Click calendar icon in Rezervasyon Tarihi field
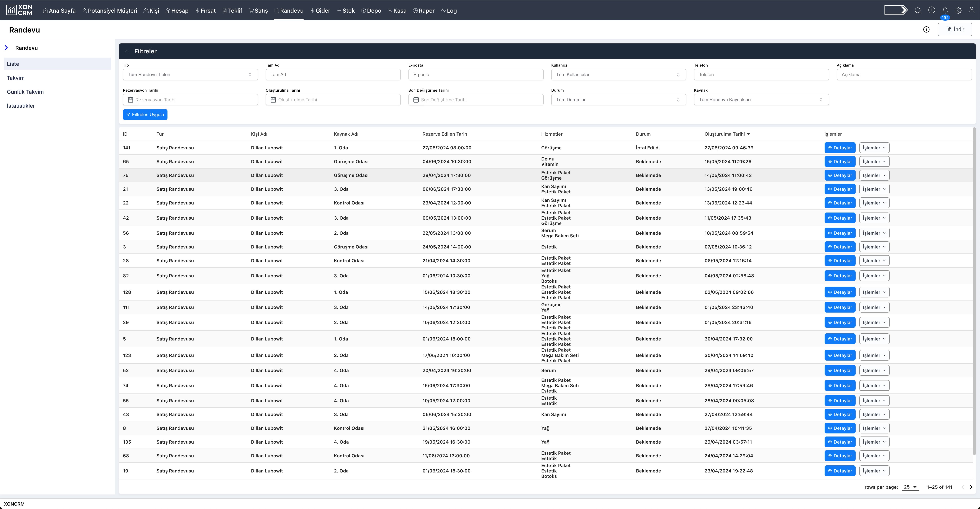This screenshot has height=509, width=980. point(131,100)
